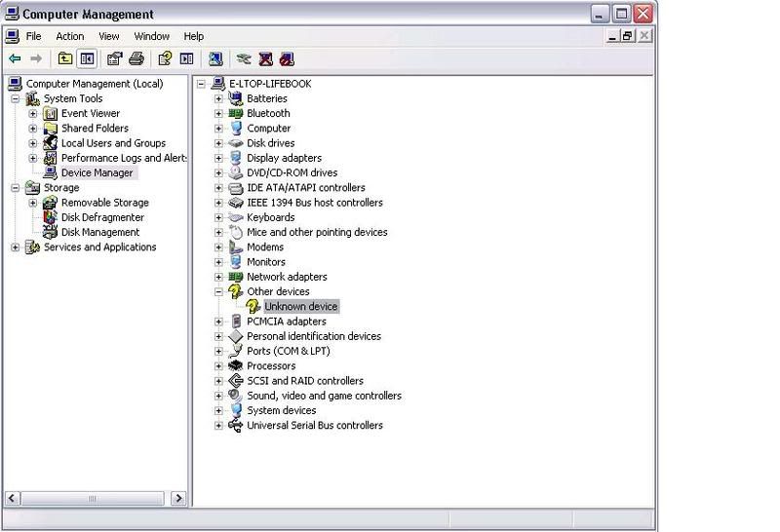
Task: Restore the inner MMC child window
Action: tap(628, 36)
